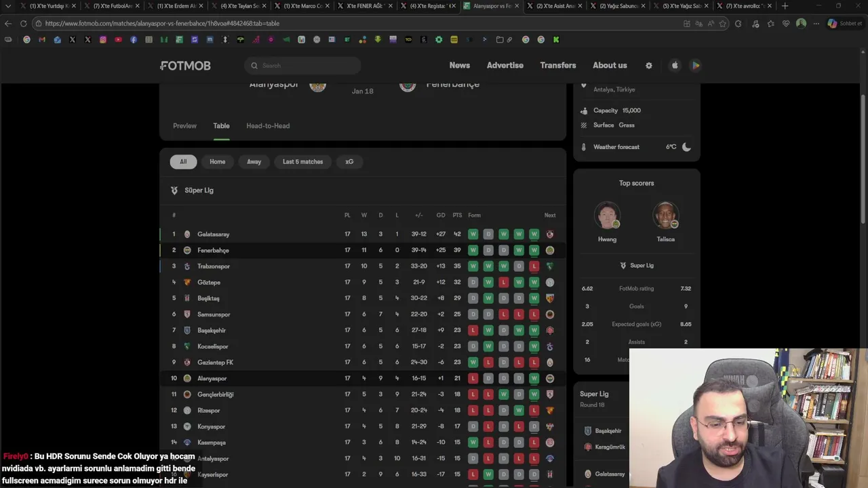Open Gaziantep FK team in table

click(x=215, y=363)
